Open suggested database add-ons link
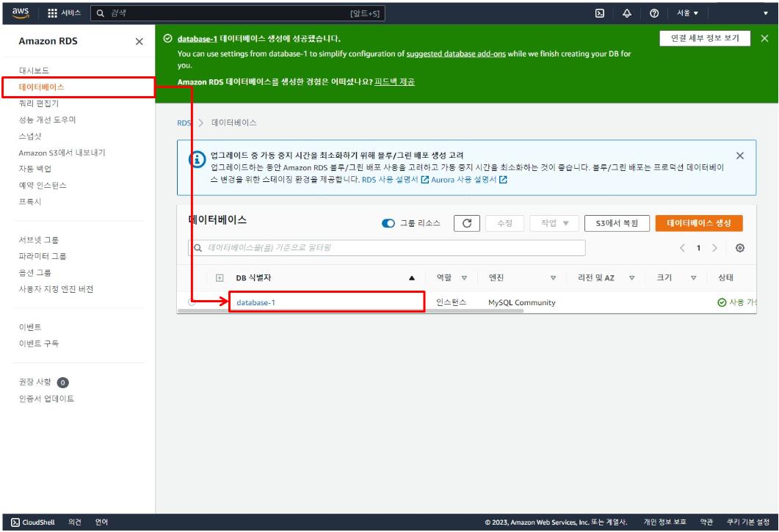Image resolution: width=779 pixels, height=532 pixels. pyautogui.click(x=455, y=54)
